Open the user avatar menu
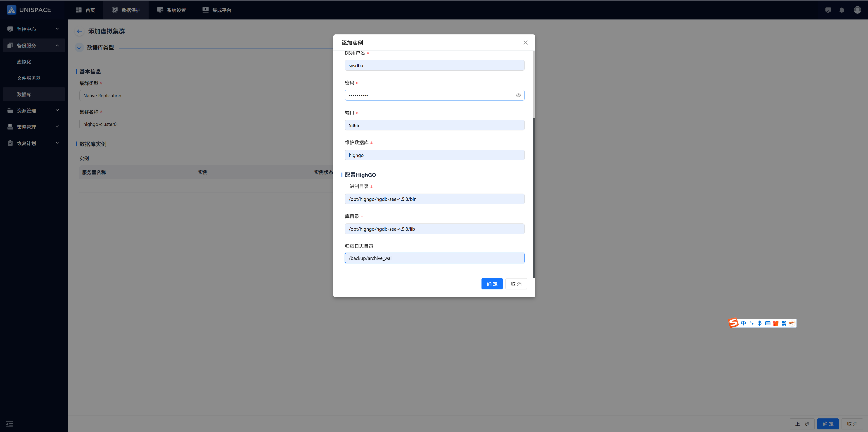 click(857, 10)
